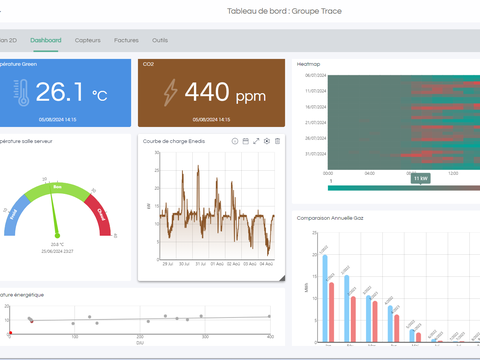Open calendar date picker on Enedis widget

pos(245,141)
